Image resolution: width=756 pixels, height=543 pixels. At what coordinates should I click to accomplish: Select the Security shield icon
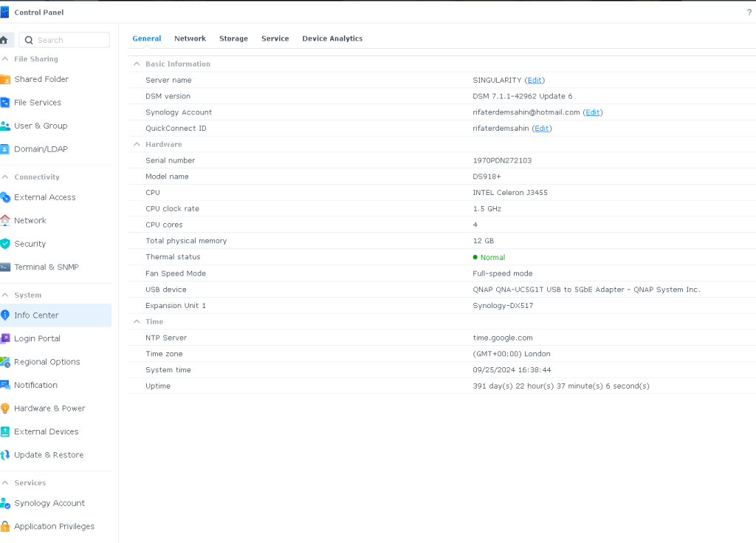point(5,243)
